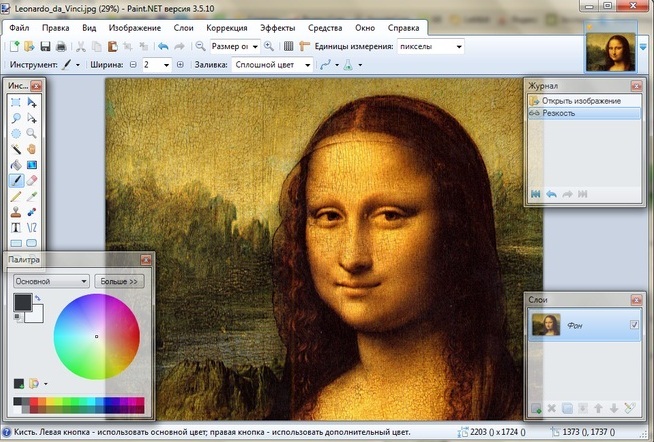Select the Paint Bucket tool
The height and width of the screenshot is (442, 654).
(x=16, y=165)
